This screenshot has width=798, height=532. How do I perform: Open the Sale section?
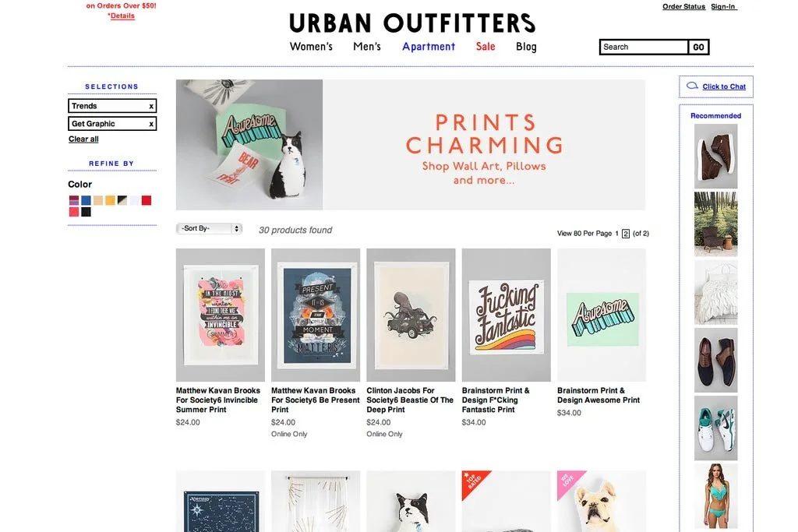pyautogui.click(x=486, y=46)
